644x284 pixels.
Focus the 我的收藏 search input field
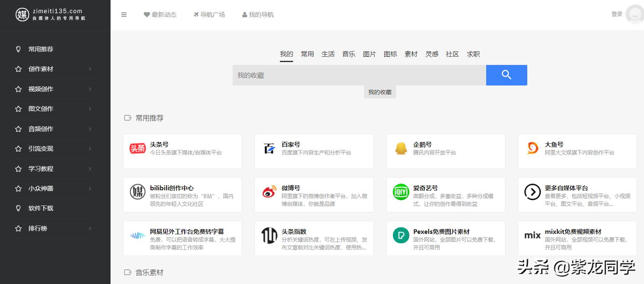coord(359,75)
